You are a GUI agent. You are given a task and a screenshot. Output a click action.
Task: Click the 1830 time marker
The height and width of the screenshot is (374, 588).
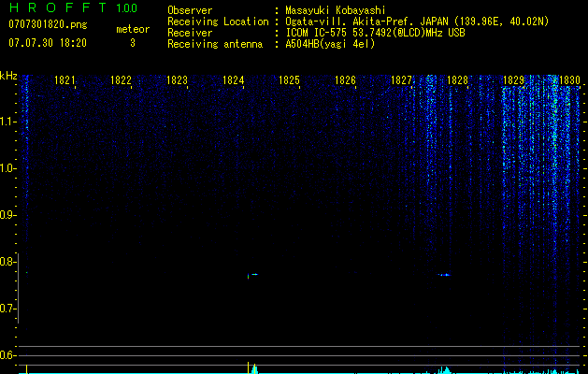click(570, 79)
